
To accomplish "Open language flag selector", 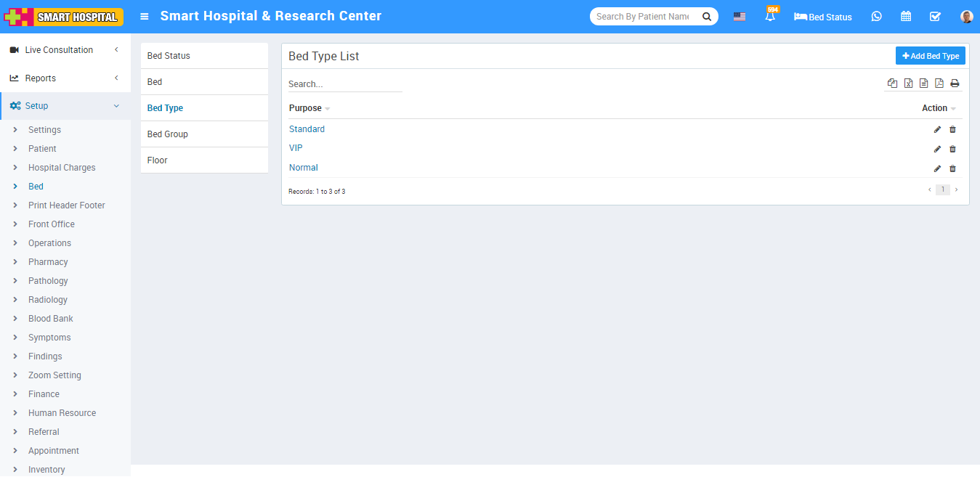I will (739, 17).
